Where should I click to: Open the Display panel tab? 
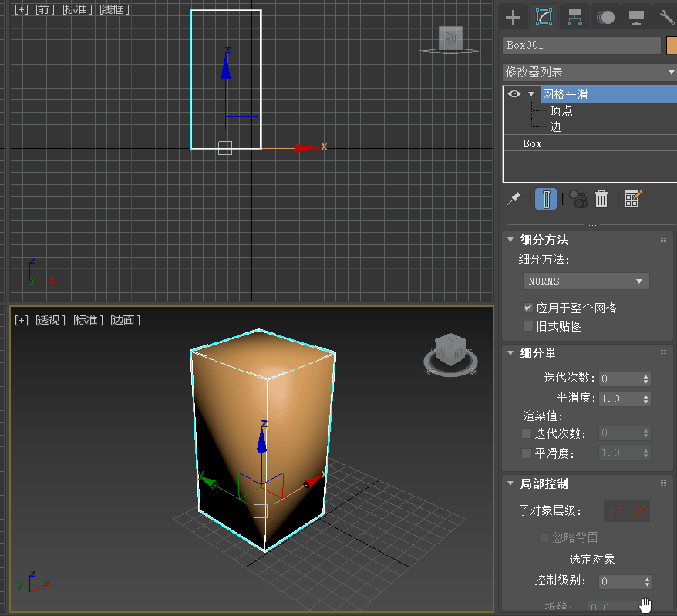coord(636,17)
